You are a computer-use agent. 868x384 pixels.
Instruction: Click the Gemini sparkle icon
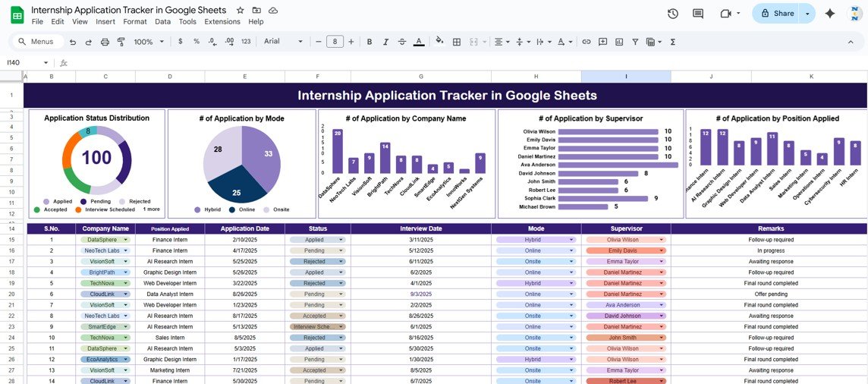(x=830, y=14)
